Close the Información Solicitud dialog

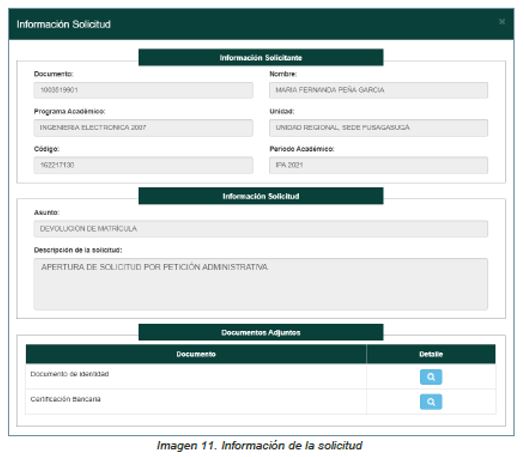[x=502, y=22]
